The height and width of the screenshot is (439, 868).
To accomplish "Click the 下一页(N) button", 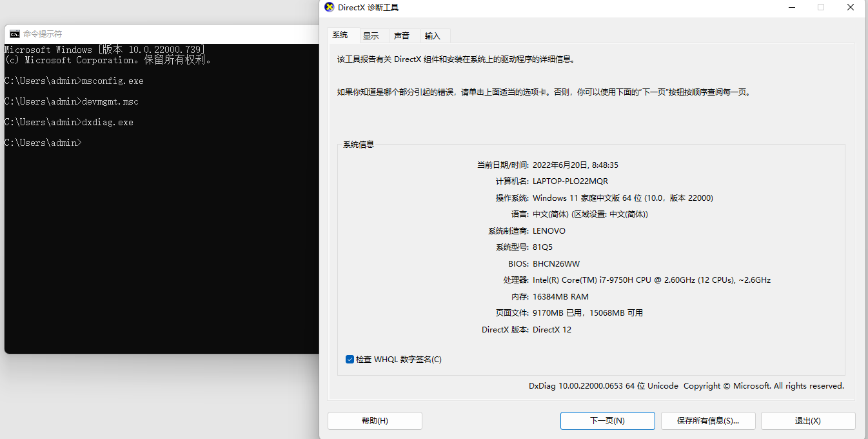I will pos(607,421).
